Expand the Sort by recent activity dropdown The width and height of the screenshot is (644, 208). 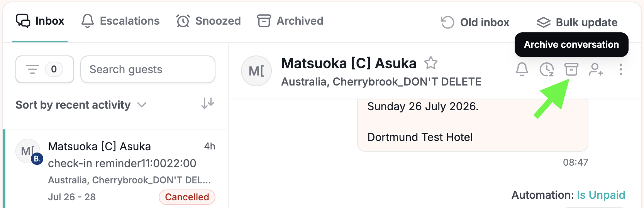81,105
